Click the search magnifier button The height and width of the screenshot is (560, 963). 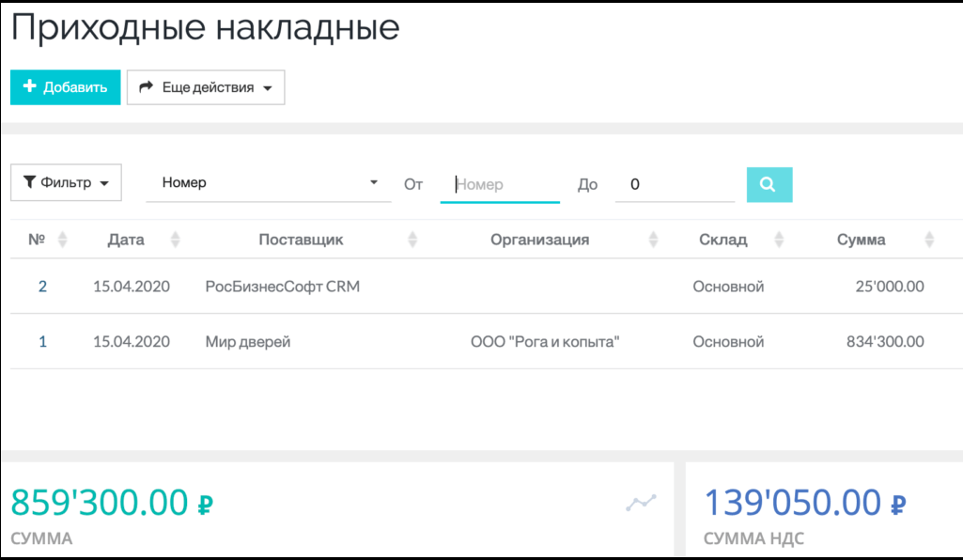[x=769, y=184]
